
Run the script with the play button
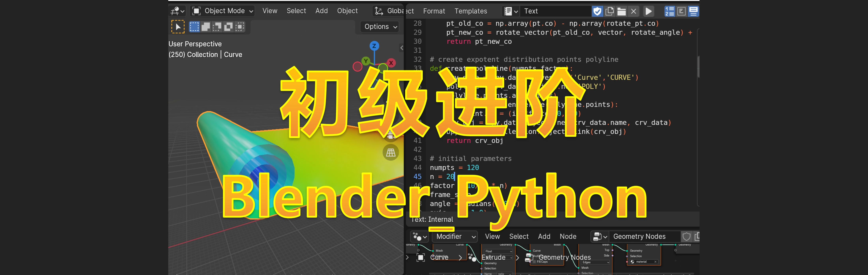[x=648, y=11]
